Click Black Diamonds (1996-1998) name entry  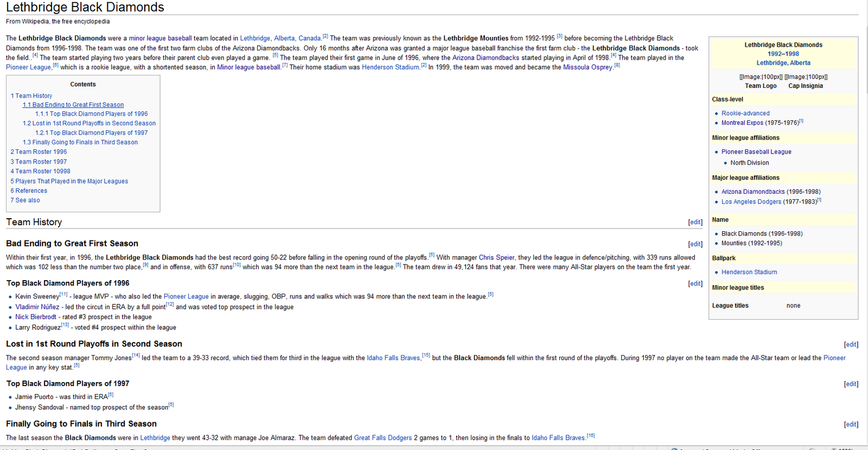tap(762, 234)
